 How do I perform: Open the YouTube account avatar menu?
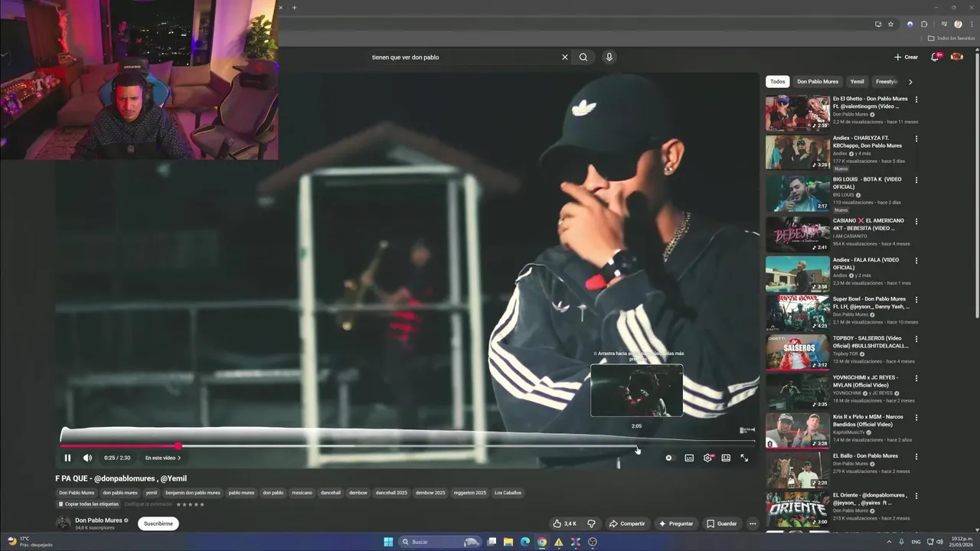point(957,57)
